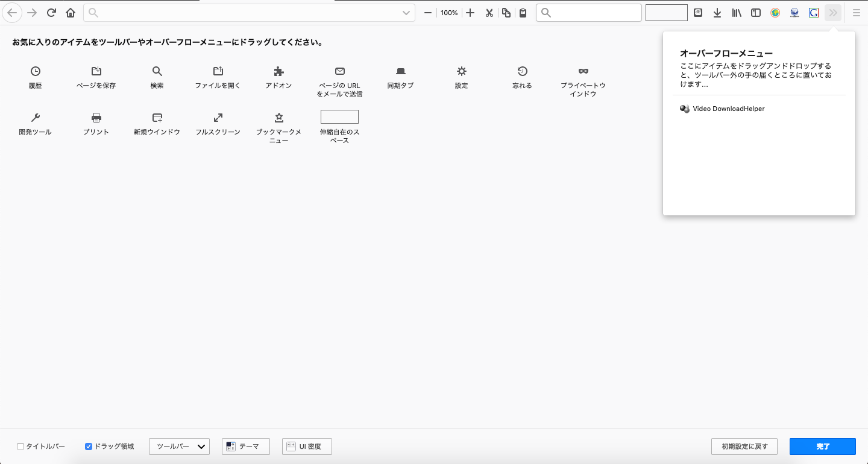Image resolution: width=868 pixels, height=464 pixels.
Task: Uncheck the ドラッグ領域 checkbox
Action: click(x=89, y=447)
